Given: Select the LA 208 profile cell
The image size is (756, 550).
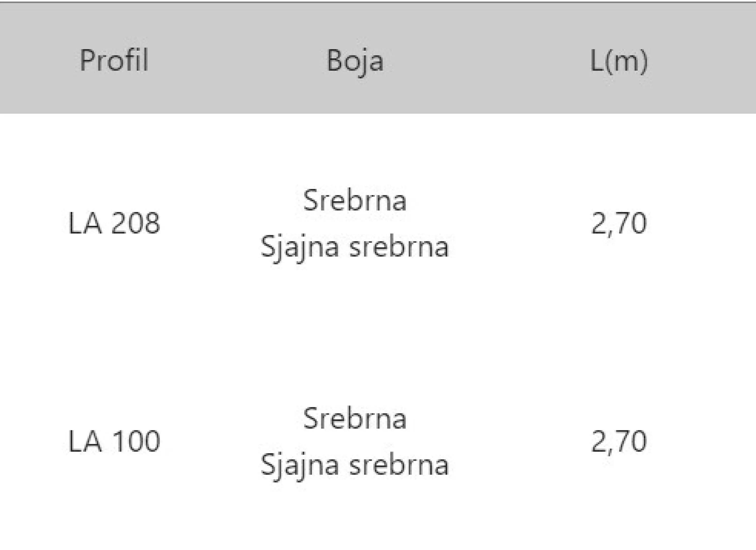Looking at the screenshot, I should pyautogui.click(x=114, y=223).
